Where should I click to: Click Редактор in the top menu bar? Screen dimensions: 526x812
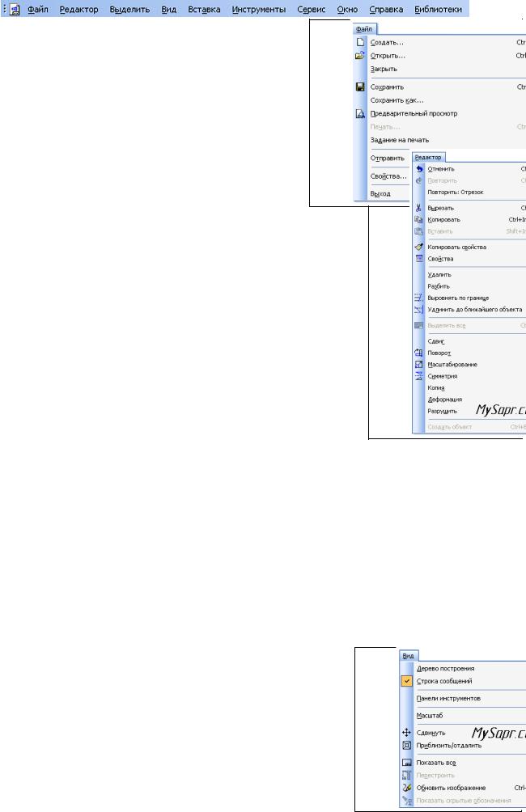coord(78,10)
